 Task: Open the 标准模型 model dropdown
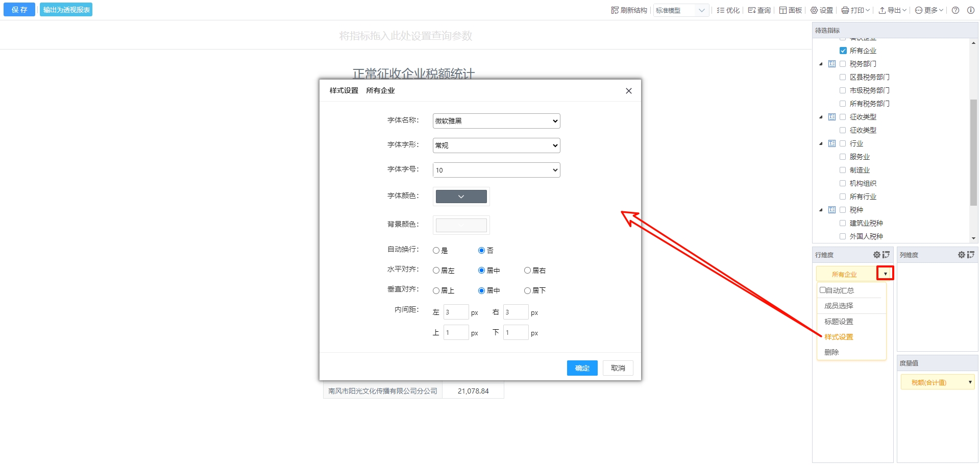tap(681, 10)
